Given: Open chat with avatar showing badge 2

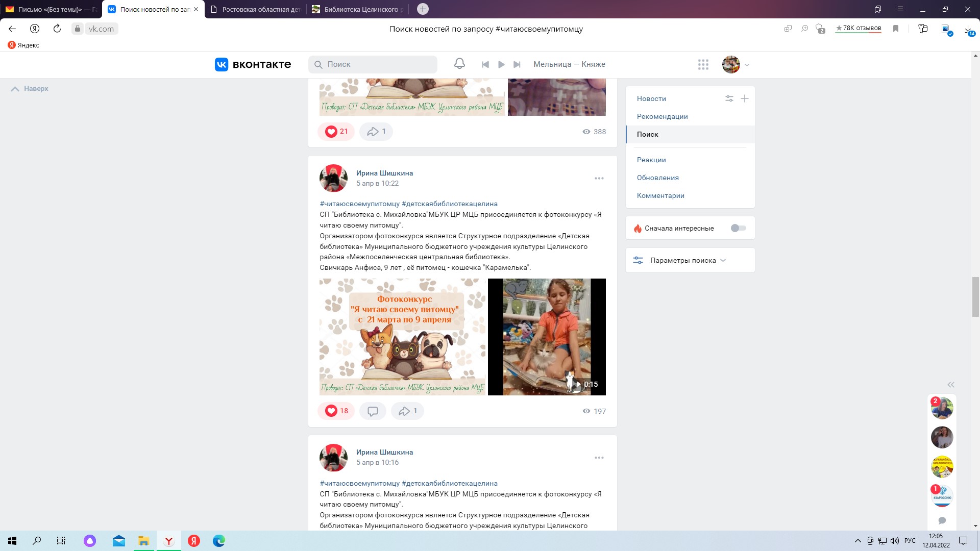Looking at the screenshot, I should (x=942, y=408).
